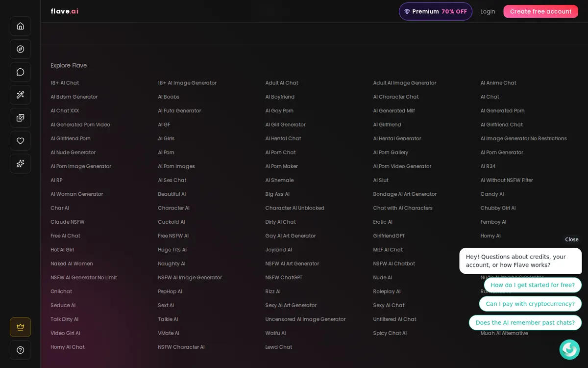Image resolution: width=588 pixels, height=368 pixels.
Task: Open the image gallery sidebar icon
Action: [x=21, y=118]
